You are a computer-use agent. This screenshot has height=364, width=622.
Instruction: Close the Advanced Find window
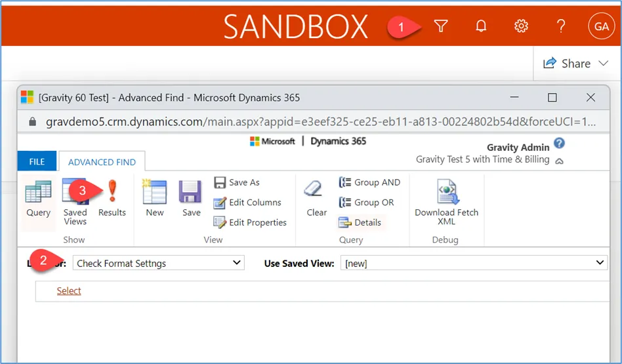[591, 97]
